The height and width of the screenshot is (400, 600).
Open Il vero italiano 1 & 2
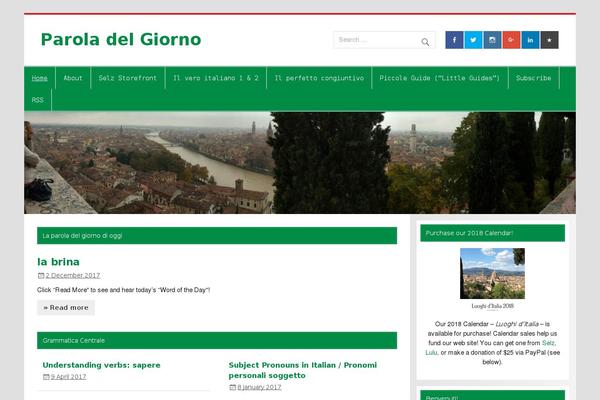[x=216, y=78]
